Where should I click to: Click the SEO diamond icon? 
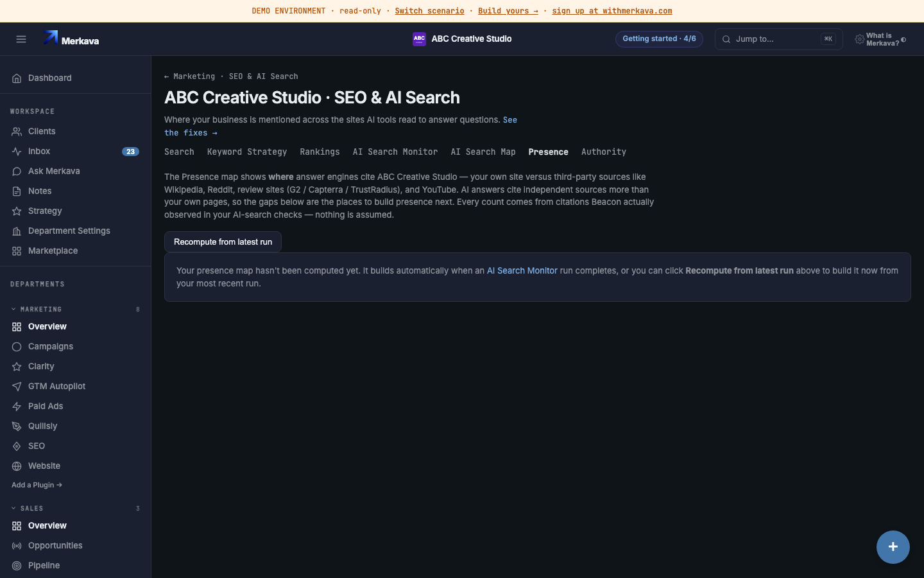click(x=17, y=446)
